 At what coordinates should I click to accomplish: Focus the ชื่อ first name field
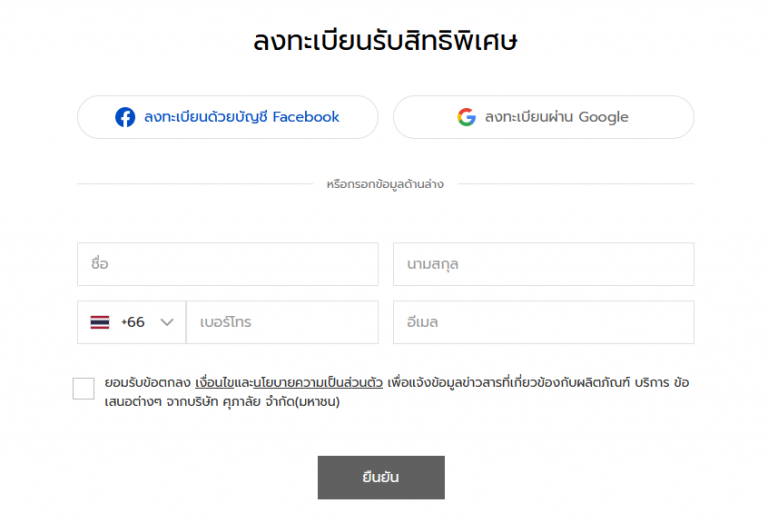click(228, 264)
